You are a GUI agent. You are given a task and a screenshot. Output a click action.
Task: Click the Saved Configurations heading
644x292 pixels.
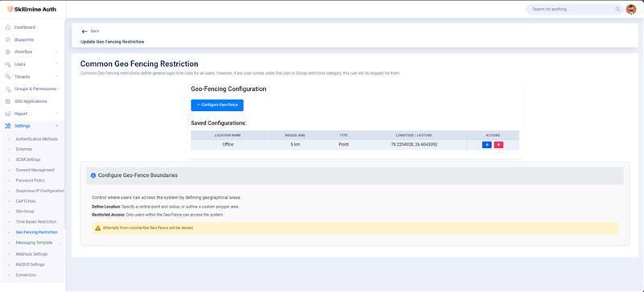coord(218,123)
